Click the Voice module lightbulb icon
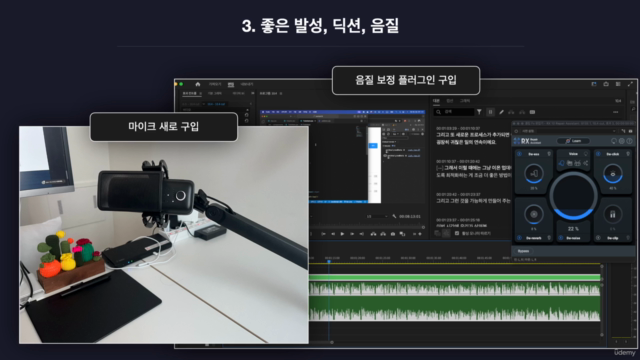This screenshot has width=640, height=360. tap(586, 154)
